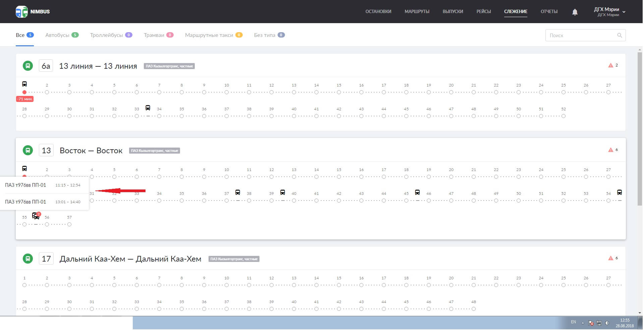The height and width of the screenshot is (330, 644).
Task: Click the search magnifier icon
Action: point(620,35)
